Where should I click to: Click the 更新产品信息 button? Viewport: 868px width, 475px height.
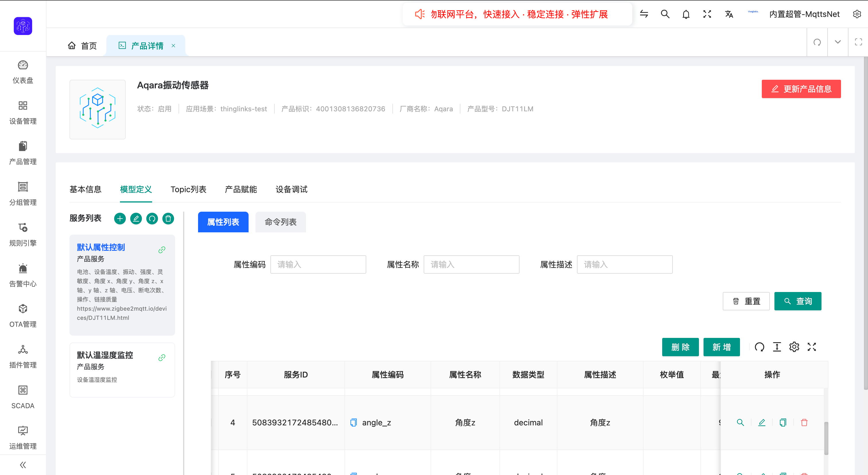pyautogui.click(x=801, y=89)
